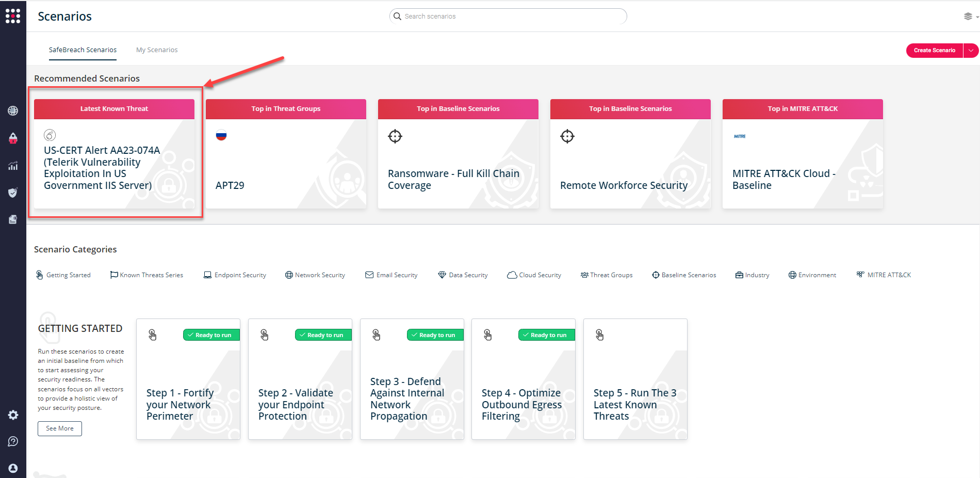Expand the Create Scenario dropdown arrow
Image resolution: width=980 pixels, height=478 pixels.
tap(972, 50)
